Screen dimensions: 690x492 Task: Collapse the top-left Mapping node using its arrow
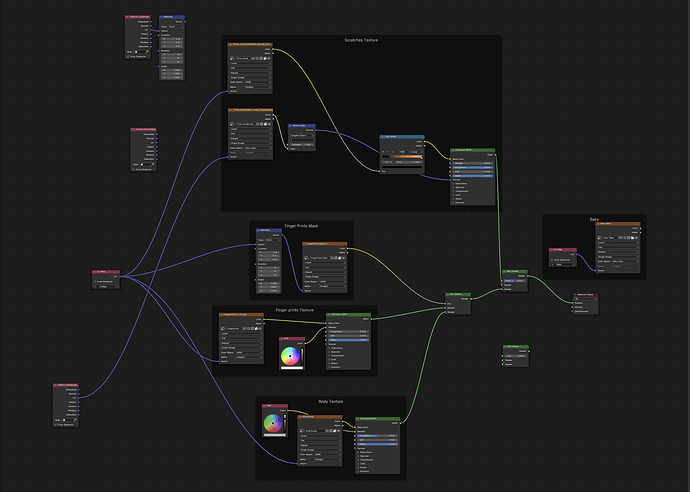tap(161, 17)
